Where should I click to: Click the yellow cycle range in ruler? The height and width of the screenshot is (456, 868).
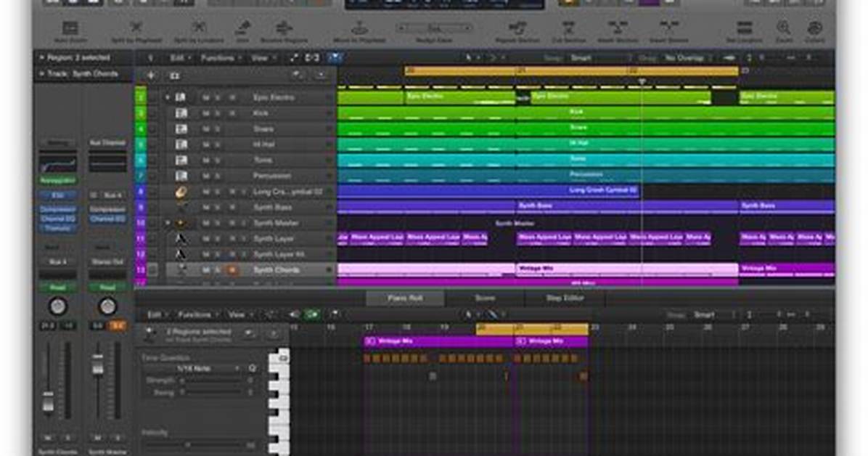[x=572, y=71]
